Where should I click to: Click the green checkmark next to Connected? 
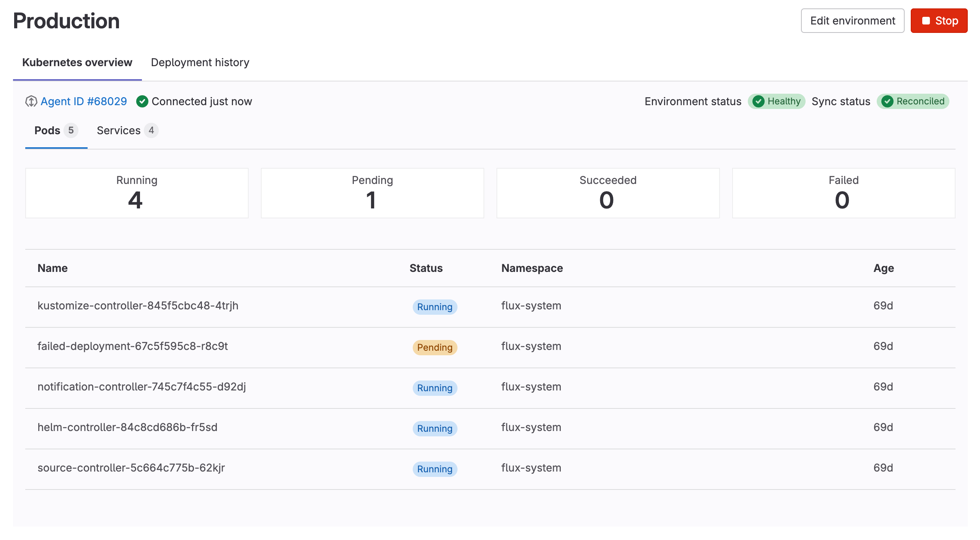(x=142, y=101)
